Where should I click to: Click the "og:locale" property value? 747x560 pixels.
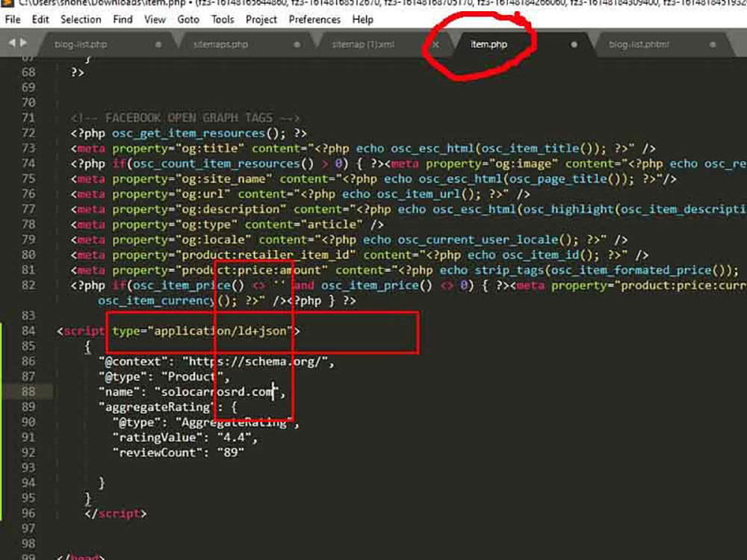point(214,240)
